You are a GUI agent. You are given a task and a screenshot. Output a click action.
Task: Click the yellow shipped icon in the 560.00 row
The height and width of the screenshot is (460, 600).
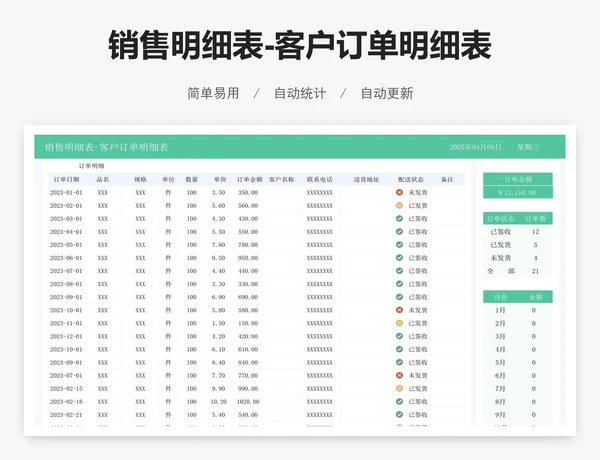pos(399,206)
